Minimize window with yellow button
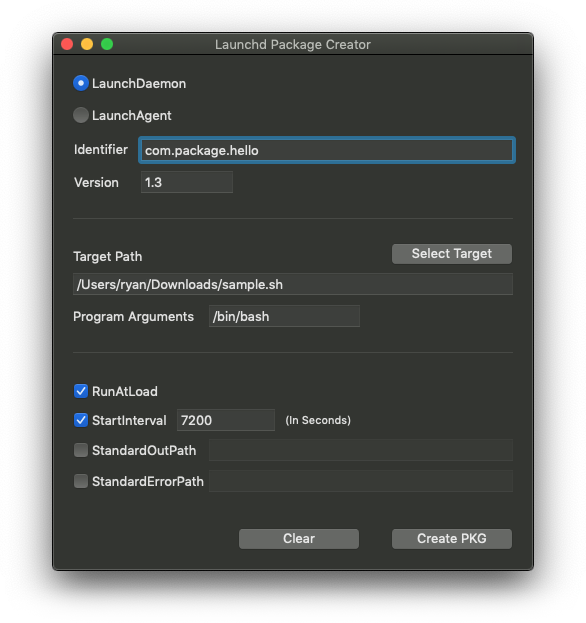 (87, 44)
